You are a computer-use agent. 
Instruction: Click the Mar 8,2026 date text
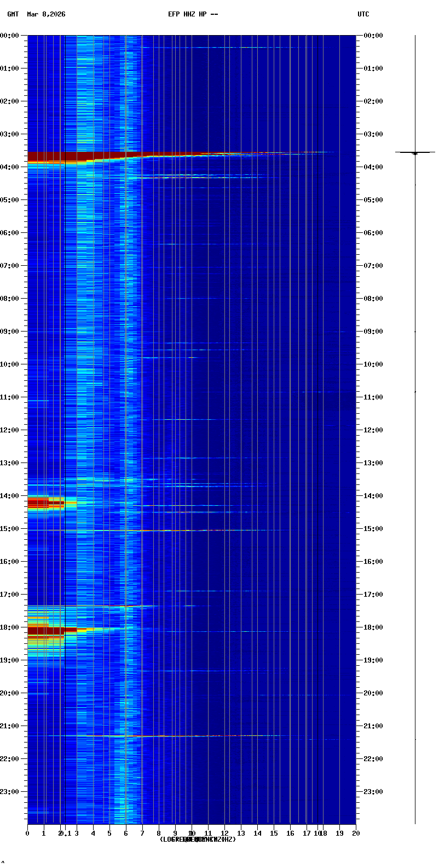pyautogui.click(x=46, y=14)
